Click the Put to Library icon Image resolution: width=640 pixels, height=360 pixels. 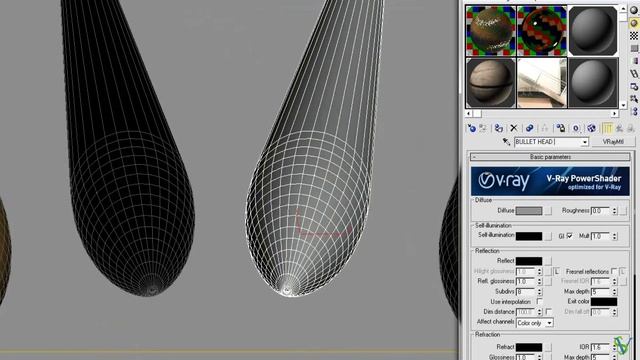click(561, 128)
